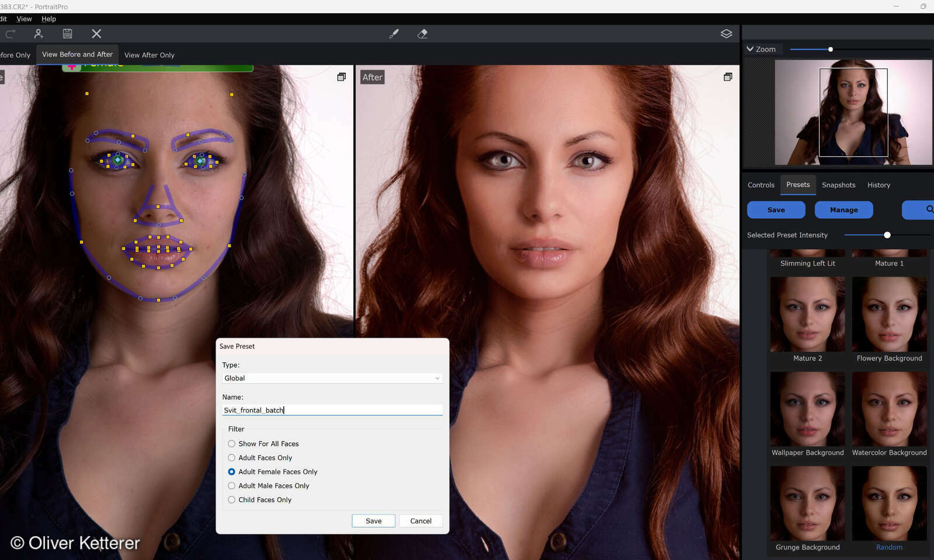Click the save session floppy disk icon
The image size is (934, 560).
[x=67, y=34]
